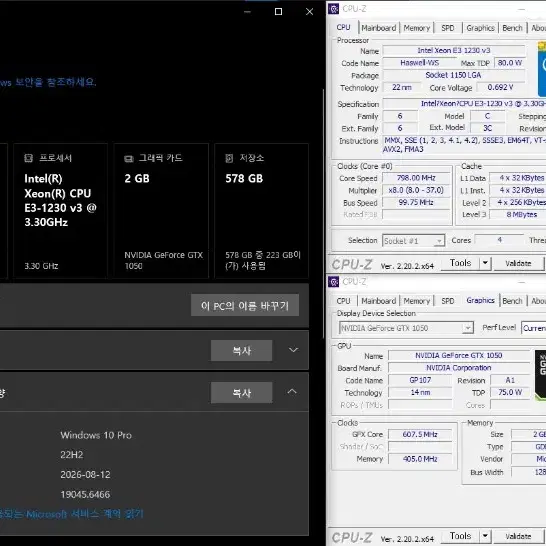Click the CPU-Z app icon in top window

334,9
